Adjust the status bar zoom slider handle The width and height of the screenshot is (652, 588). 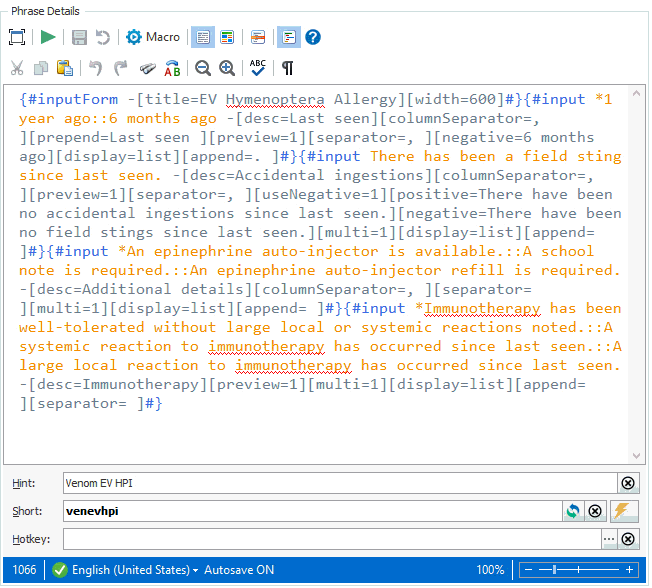pyautogui.click(x=555, y=571)
